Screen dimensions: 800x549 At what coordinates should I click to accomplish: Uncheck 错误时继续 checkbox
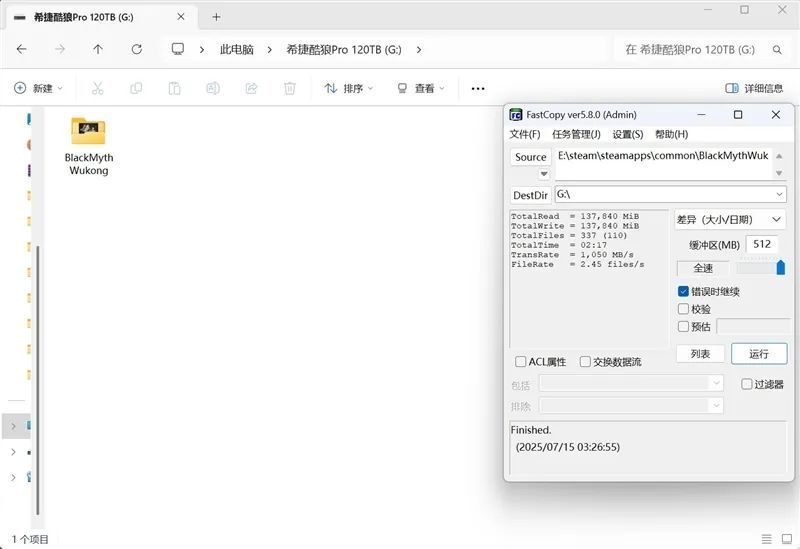(684, 291)
